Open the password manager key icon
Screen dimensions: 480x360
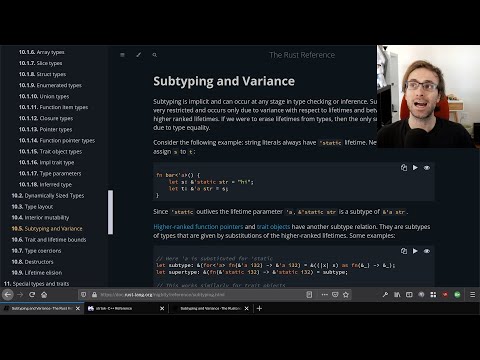(385, 295)
